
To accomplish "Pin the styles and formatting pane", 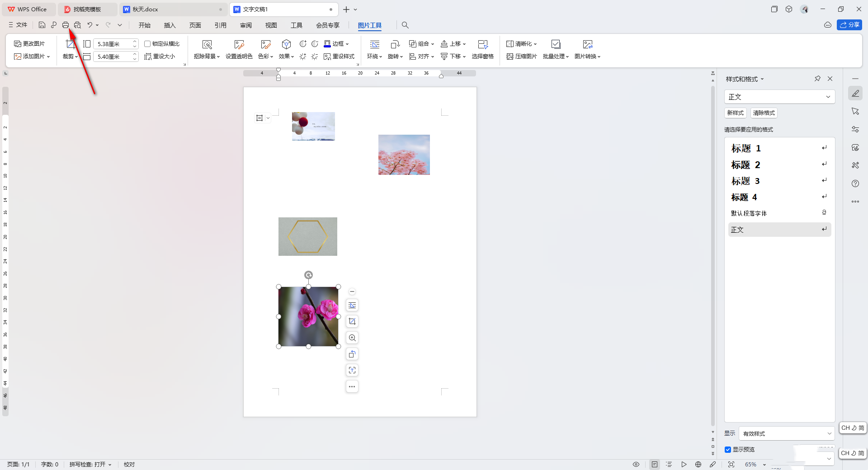I will coord(817,79).
